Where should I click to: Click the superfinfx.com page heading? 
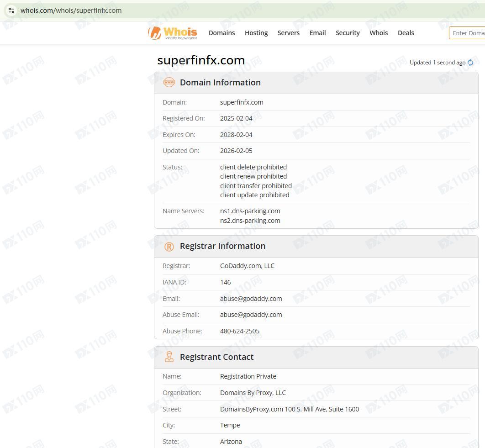pos(201,60)
